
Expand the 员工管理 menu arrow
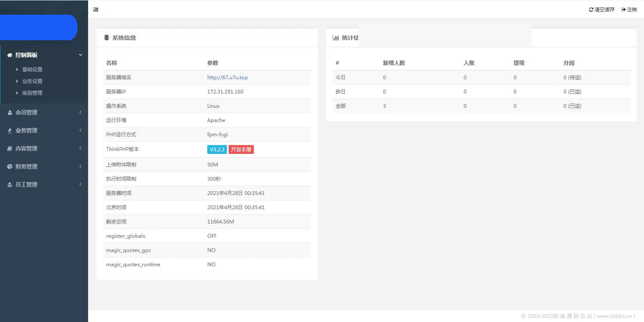click(80, 184)
